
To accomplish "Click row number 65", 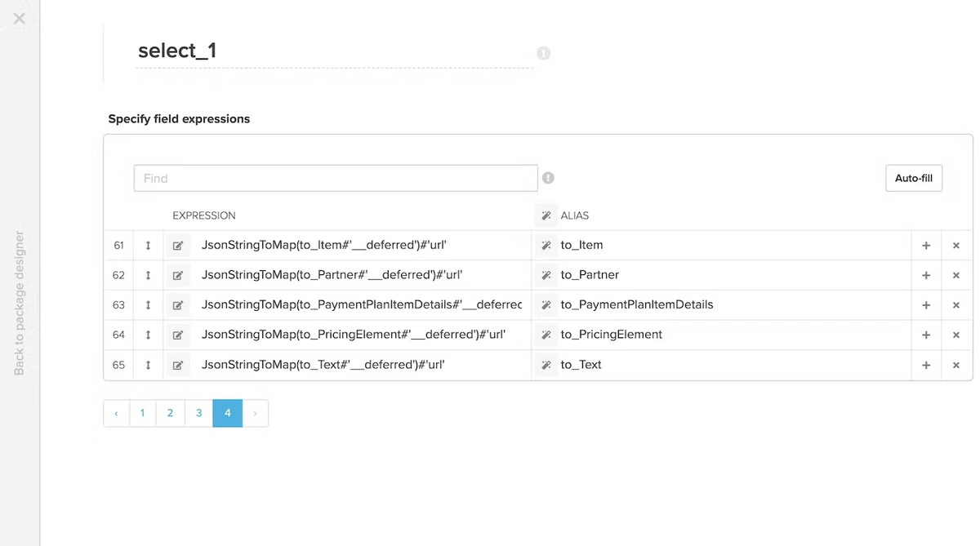I will (x=118, y=365).
